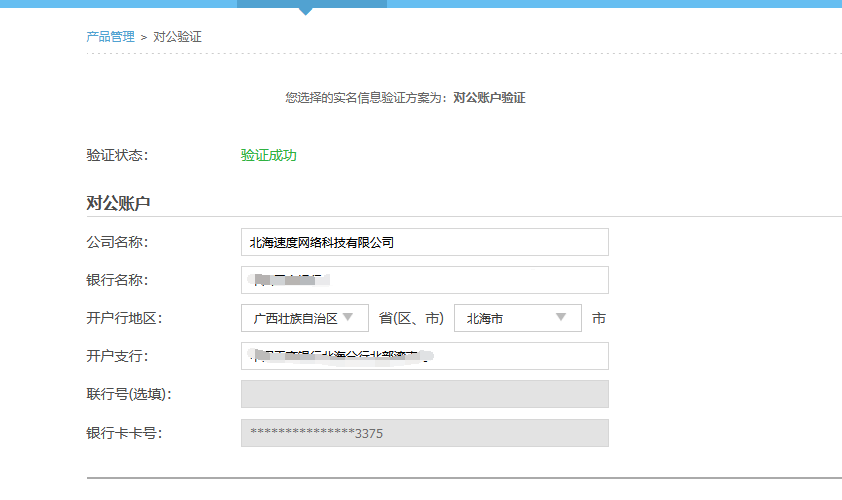Open the 北海市 city dropdown
The height and width of the screenshot is (500, 842).
[x=518, y=318]
